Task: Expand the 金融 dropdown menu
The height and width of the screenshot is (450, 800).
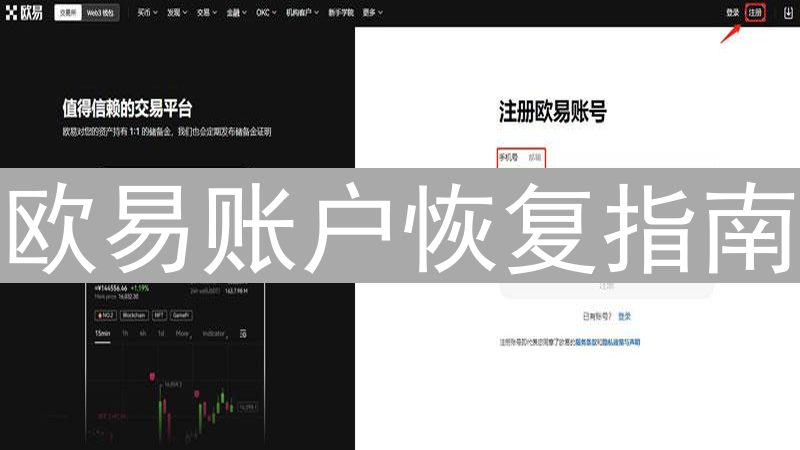Action: [236, 12]
